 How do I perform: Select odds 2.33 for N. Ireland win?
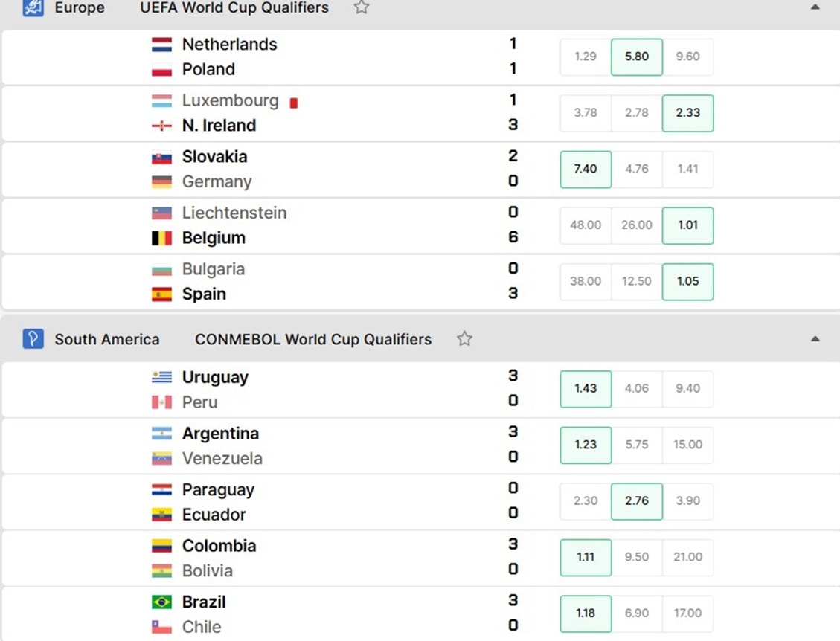click(x=688, y=113)
